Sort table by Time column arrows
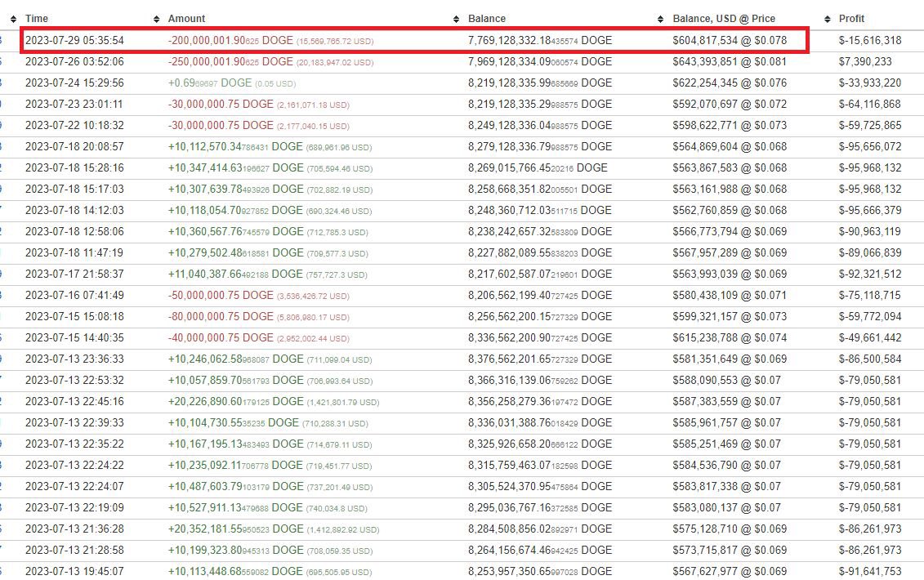 (14, 20)
